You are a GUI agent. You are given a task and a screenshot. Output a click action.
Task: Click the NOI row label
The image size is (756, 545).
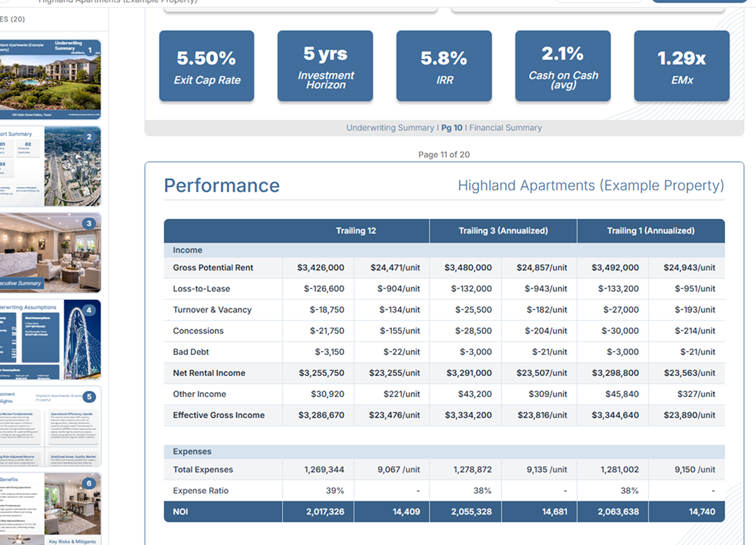click(180, 511)
